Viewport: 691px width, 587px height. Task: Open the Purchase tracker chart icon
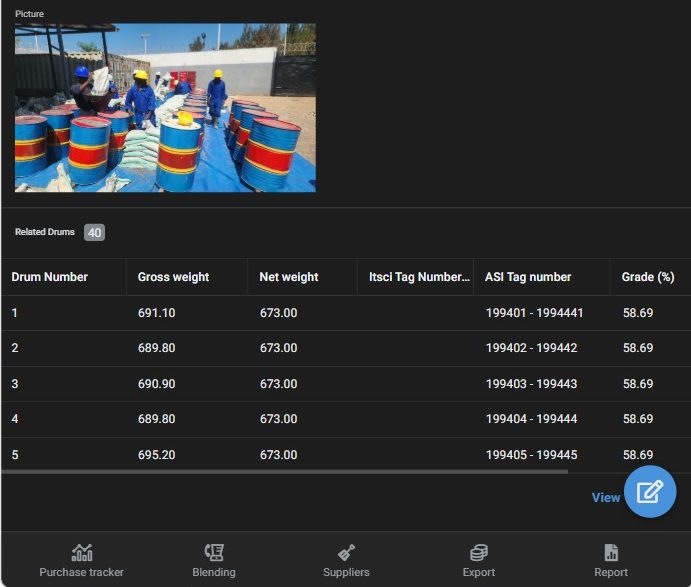coord(82,553)
